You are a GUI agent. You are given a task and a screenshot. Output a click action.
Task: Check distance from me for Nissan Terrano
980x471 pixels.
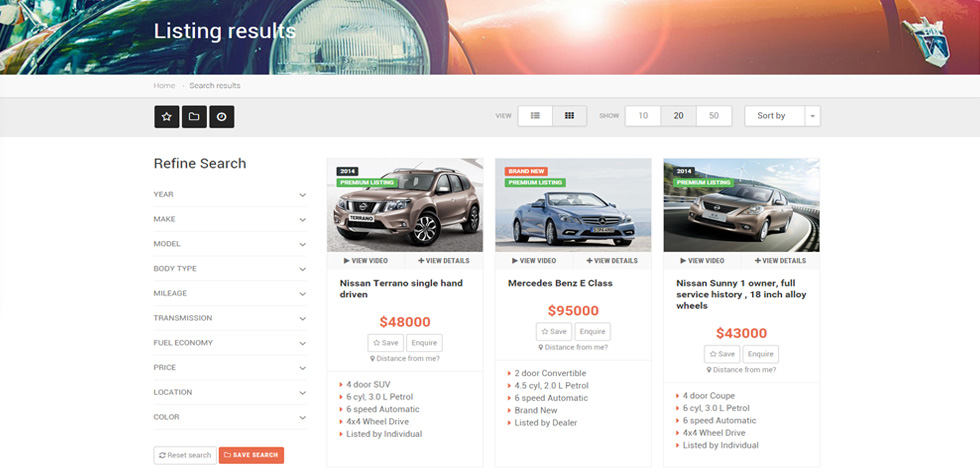pos(405,359)
